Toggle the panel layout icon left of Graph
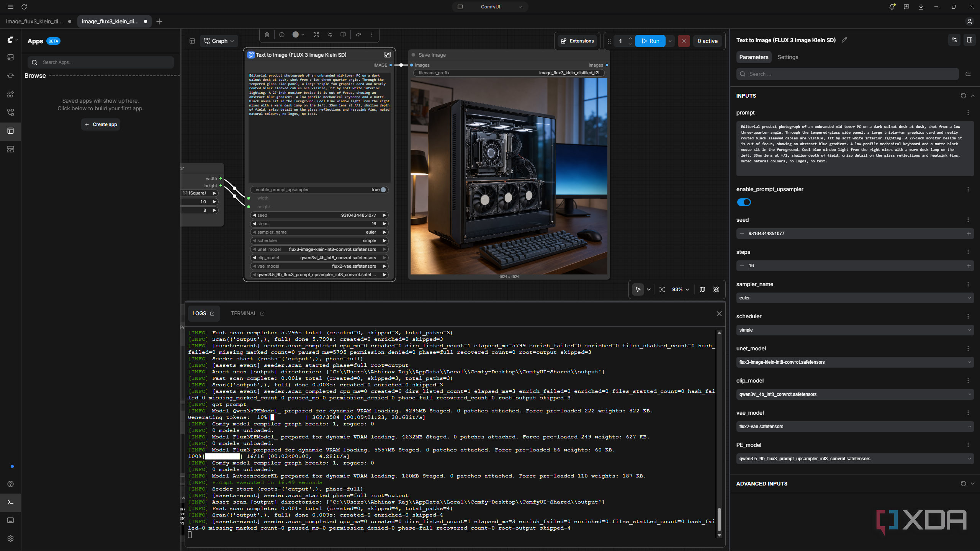The width and height of the screenshot is (980, 551). click(x=192, y=41)
